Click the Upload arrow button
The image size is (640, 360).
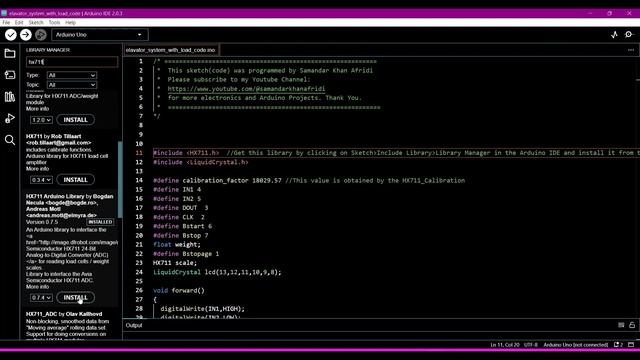pyautogui.click(x=26, y=35)
